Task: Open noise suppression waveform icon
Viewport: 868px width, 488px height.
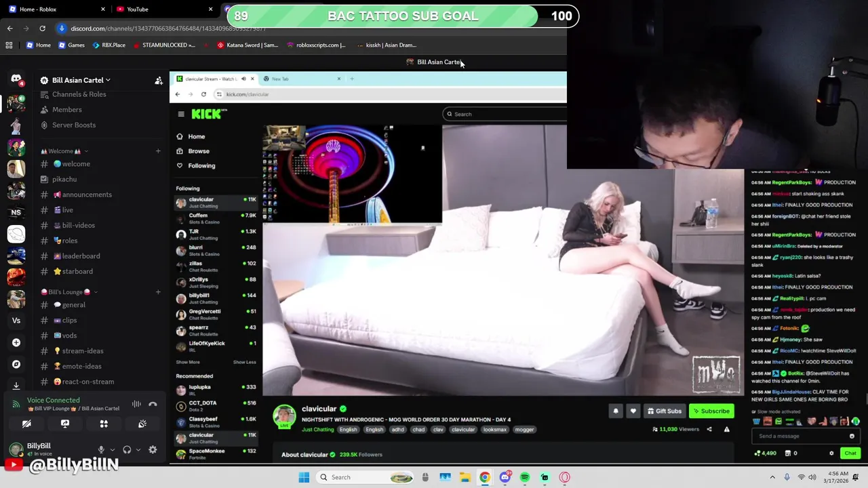Action: click(136, 404)
